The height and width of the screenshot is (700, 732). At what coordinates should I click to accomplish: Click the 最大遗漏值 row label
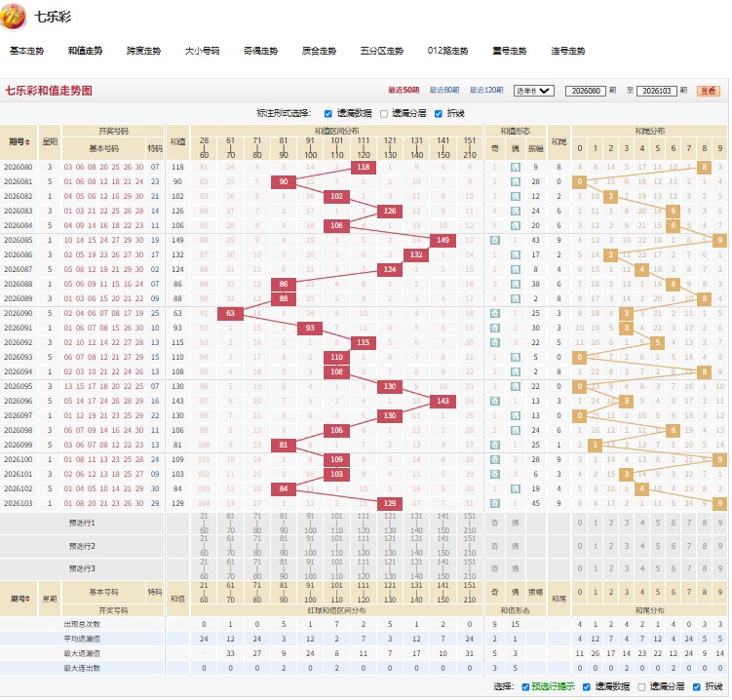point(82,653)
